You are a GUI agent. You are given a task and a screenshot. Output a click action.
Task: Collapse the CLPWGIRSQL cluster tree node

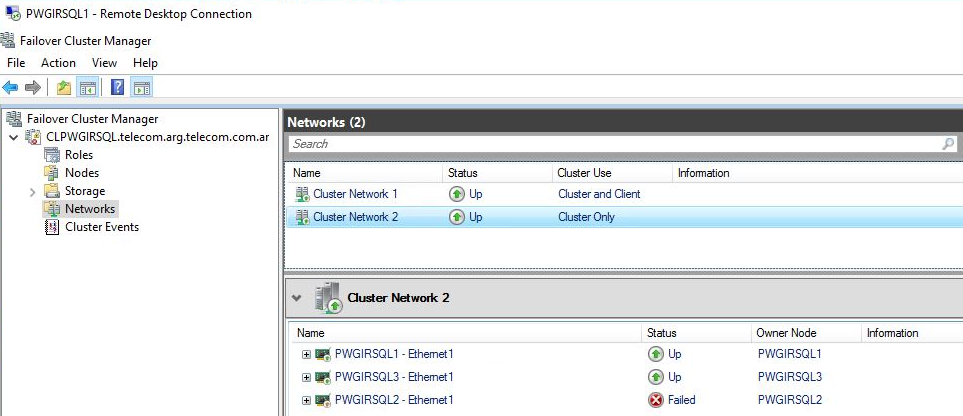[14, 138]
